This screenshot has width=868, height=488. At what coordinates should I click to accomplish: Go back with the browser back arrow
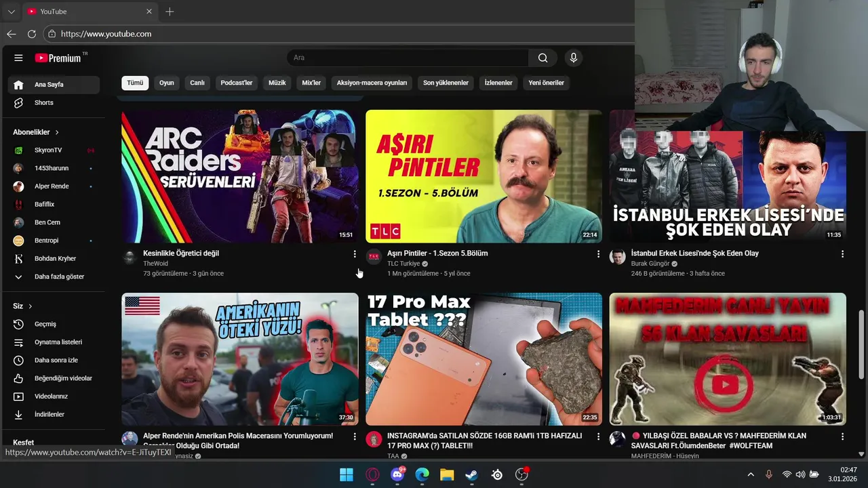(12, 34)
